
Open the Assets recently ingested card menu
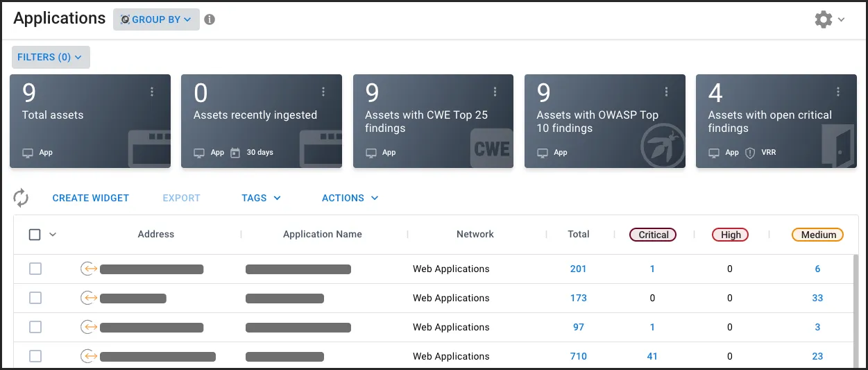pos(323,92)
